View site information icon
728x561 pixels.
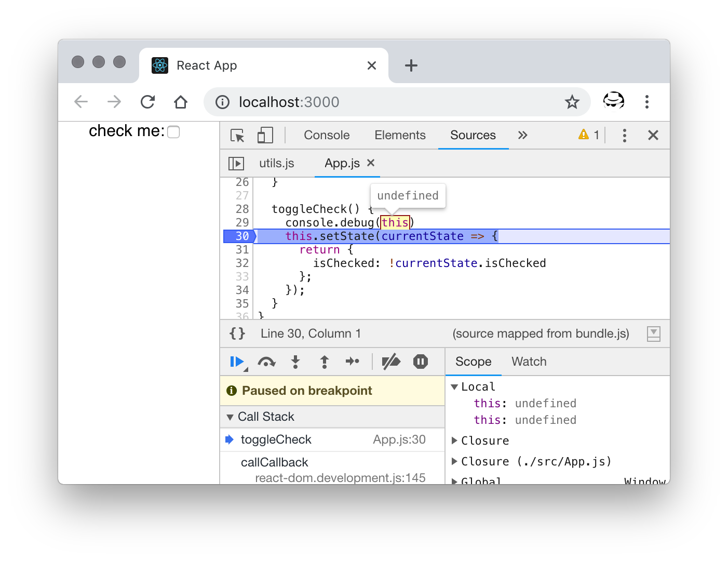click(223, 102)
